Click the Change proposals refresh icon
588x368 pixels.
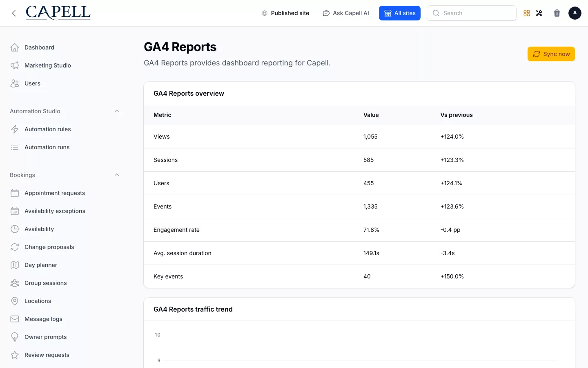pos(15,247)
